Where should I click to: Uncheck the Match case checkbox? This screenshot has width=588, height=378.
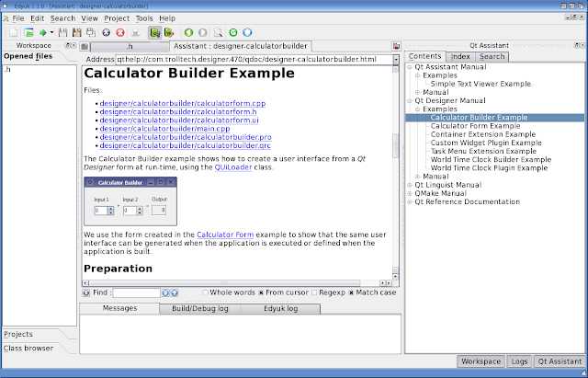(x=351, y=292)
